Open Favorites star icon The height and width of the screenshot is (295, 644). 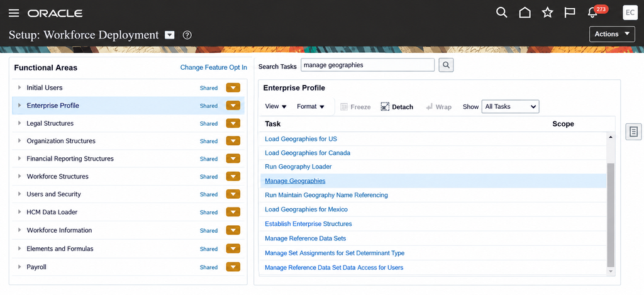pos(547,13)
